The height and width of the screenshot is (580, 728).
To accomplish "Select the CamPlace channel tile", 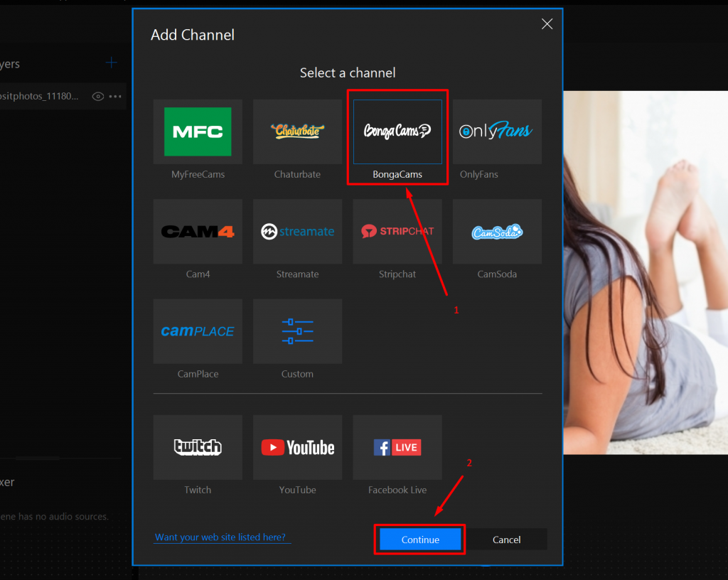I will (198, 331).
